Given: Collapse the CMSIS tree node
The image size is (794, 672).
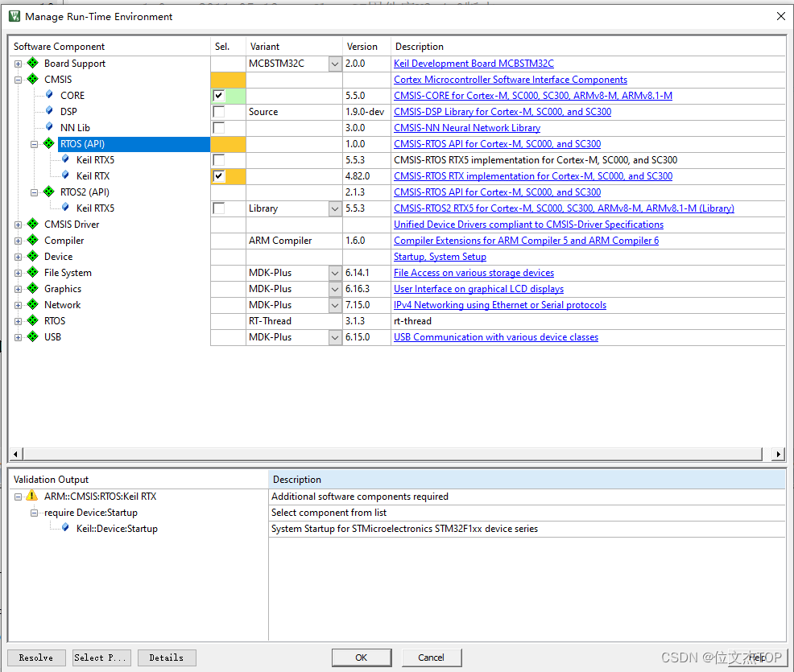Looking at the screenshot, I should pyautogui.click(x=19, y=80).
